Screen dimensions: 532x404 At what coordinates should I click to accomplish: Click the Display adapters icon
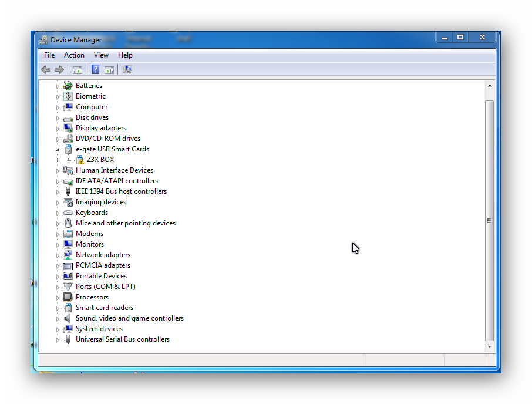(68, 128)
